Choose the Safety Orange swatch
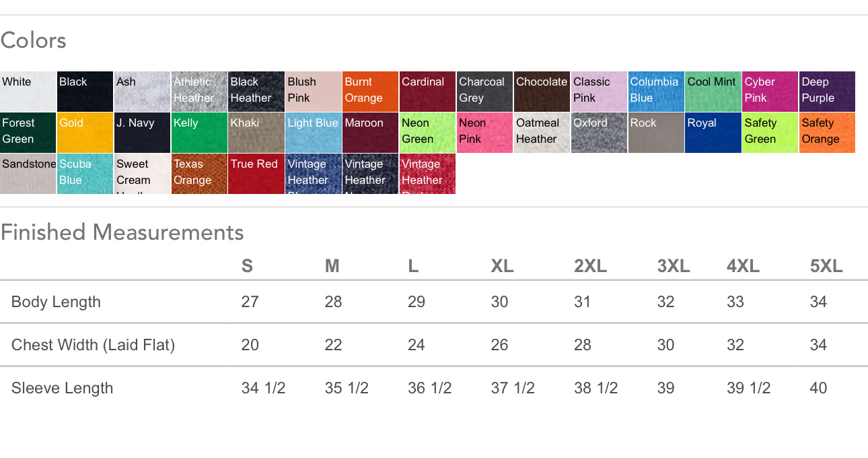The image size is (868, 458). 827,133
